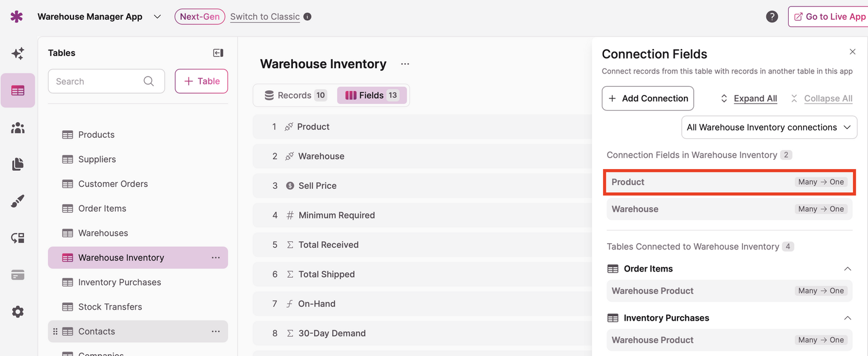Open the settings gear icon
Screen dimensions: 868x356
18,312
